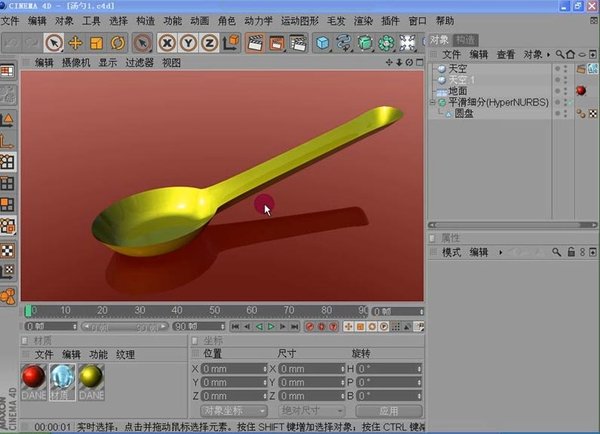Image resolution: width=600 pixels, height=434 pixels.
Task: Toggle visibility dot for 圆盘 object
Action: [x=558, y=113]
